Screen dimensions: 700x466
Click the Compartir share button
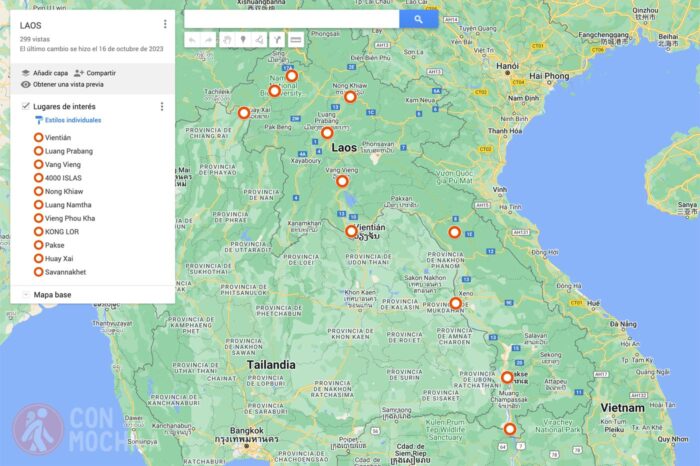95,73
